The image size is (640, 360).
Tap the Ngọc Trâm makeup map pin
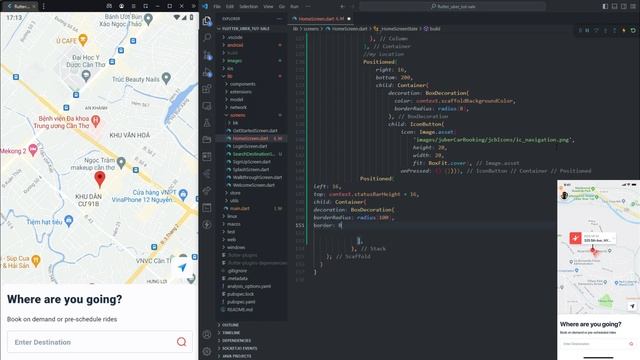click(x=121, y=162)
